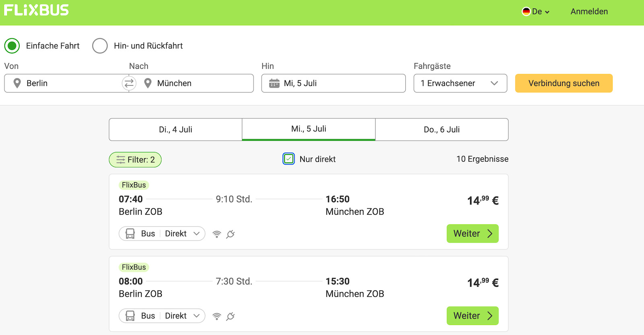Click the Berlin origin input field
644x335 pixels.
68,83
